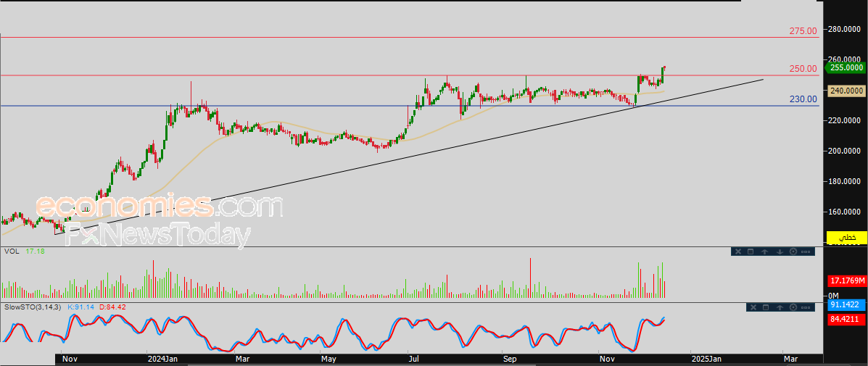Close the VOL indicator panel
This screenshot has width=868, height=366.
tap(737, 251)
